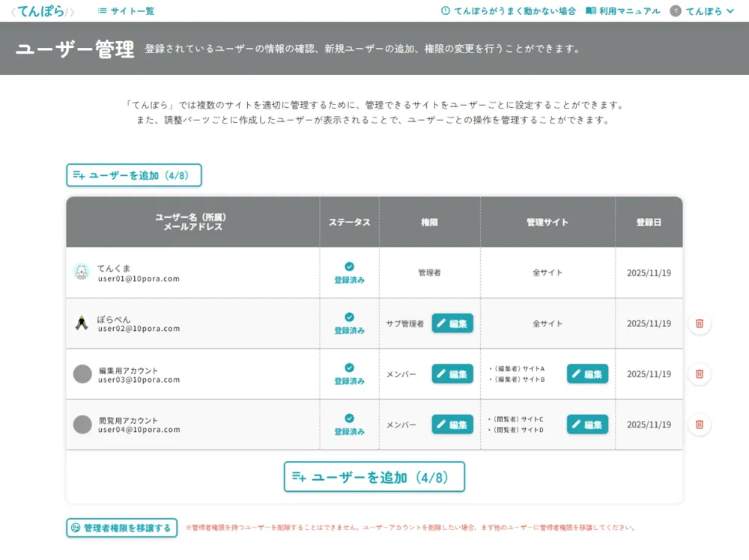
Task: Open 利用マニュアル from the top bar
Action: 623,11
